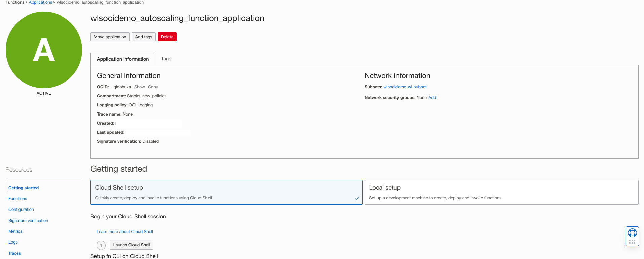644x259 pixels.
Task: Switch to the Tags tab
Action: point(166,59)
